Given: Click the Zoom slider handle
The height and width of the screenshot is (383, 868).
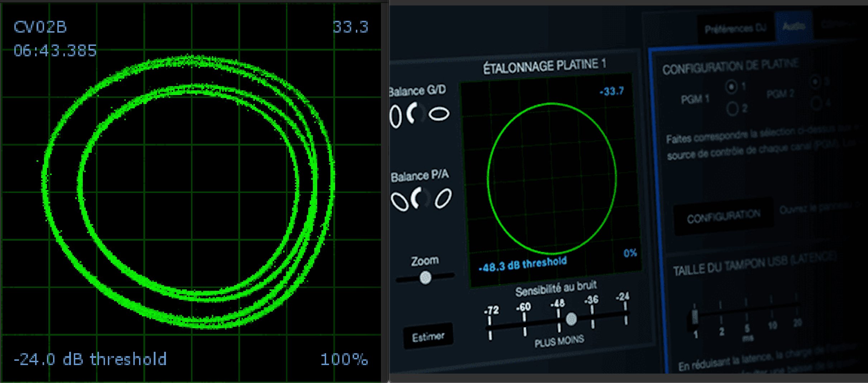Looking at the screenshot, I should pyautogui.click(x=425, y=277).
